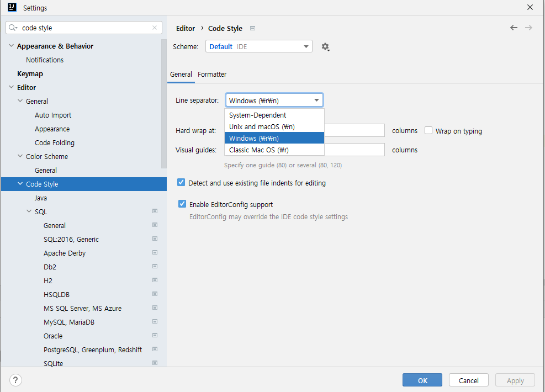This screenshot has height=392, width=545.
Task: Collapse Appearance & Behavior tree node
Action: click(x=11, y=46)
